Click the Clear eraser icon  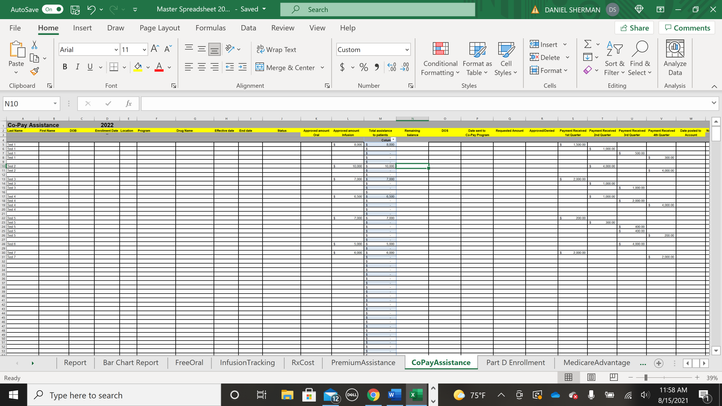coord(588,70)
